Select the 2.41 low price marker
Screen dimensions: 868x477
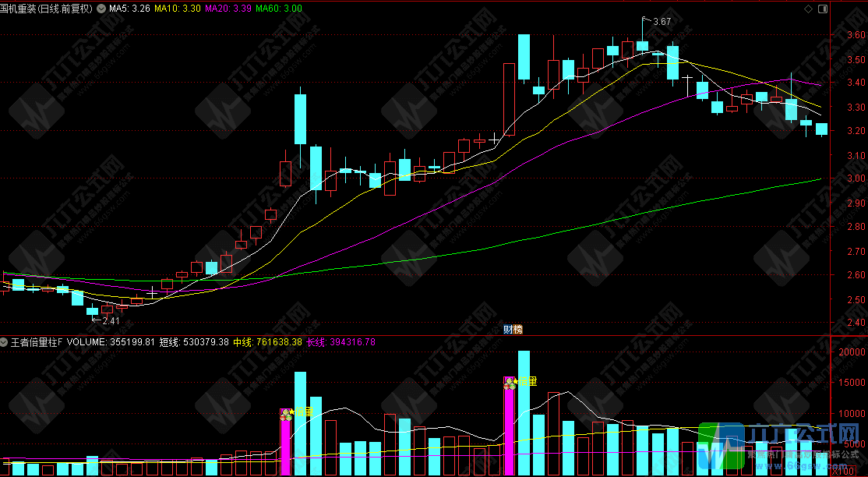pos(111,320)
